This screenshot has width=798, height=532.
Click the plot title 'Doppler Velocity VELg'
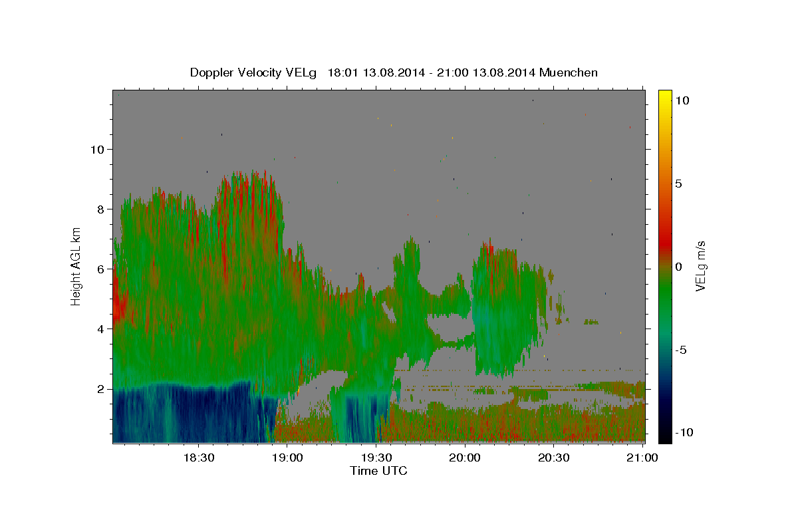[255, 72]
